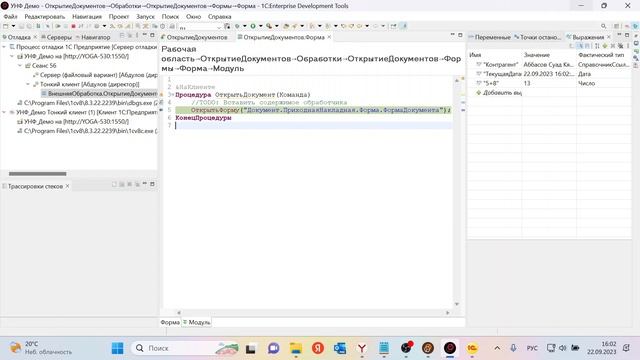Switch to the Модуль bottom tab
This screenshot has height=360, width=640.
click(x=197, y=322)
